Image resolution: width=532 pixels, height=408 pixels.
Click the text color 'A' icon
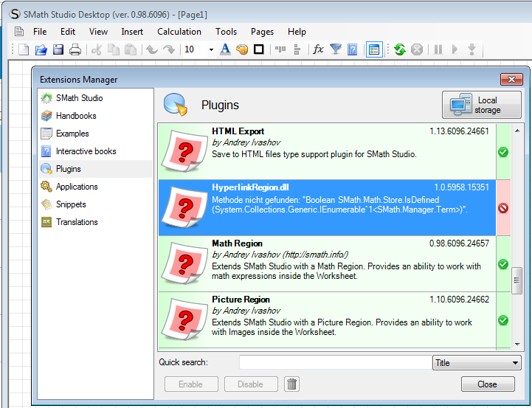tap(226, 49)
